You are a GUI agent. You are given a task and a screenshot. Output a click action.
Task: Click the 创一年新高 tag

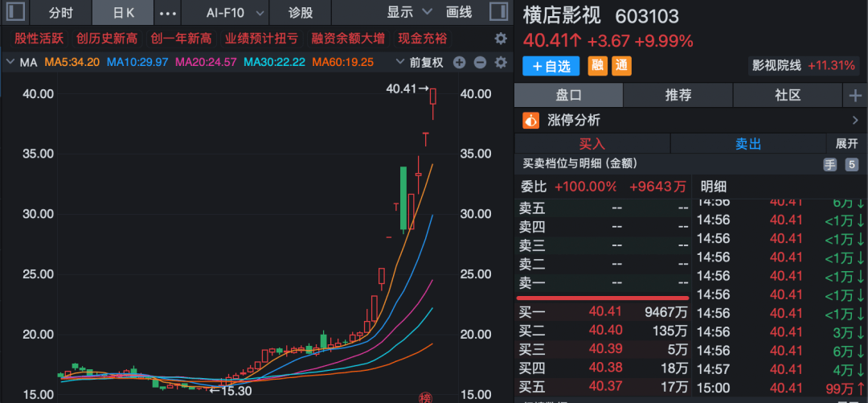tap(182, 39)
